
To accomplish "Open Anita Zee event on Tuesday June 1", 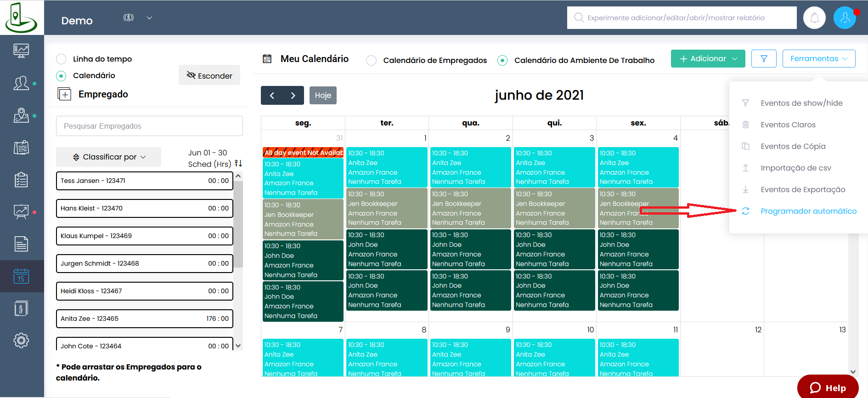I will click(x=387, y=167).
